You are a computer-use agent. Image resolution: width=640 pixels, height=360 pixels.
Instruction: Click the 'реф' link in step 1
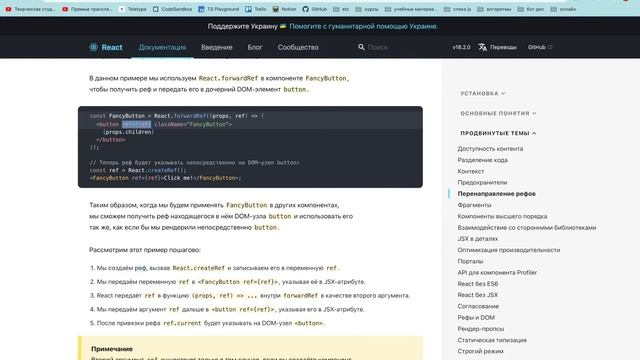[x=140, y=268]
